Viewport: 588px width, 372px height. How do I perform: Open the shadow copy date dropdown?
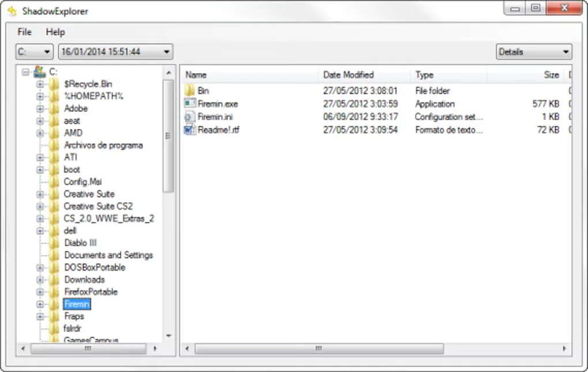click(115, 52)
